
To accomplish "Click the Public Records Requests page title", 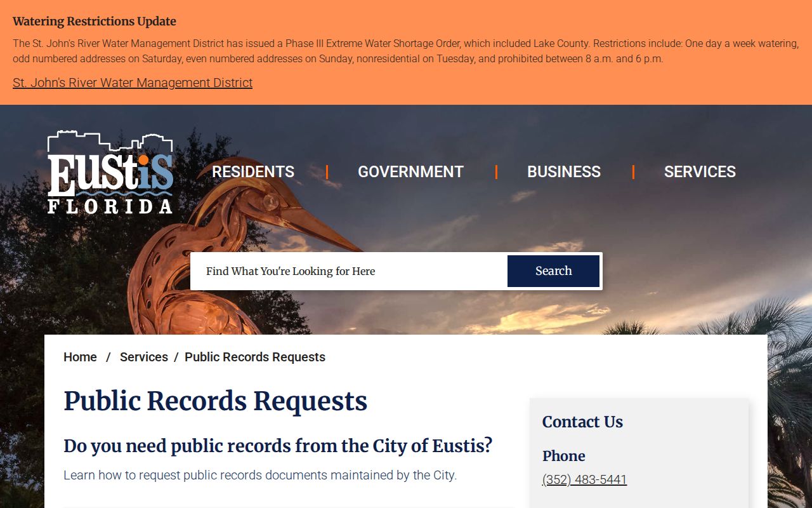I will [x=216, y=401].
